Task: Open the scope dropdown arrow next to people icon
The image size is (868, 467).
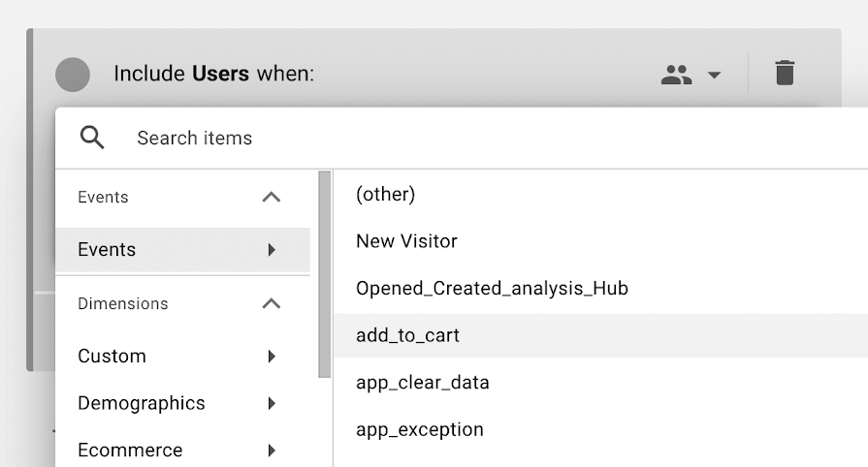Action: [714, 75]
